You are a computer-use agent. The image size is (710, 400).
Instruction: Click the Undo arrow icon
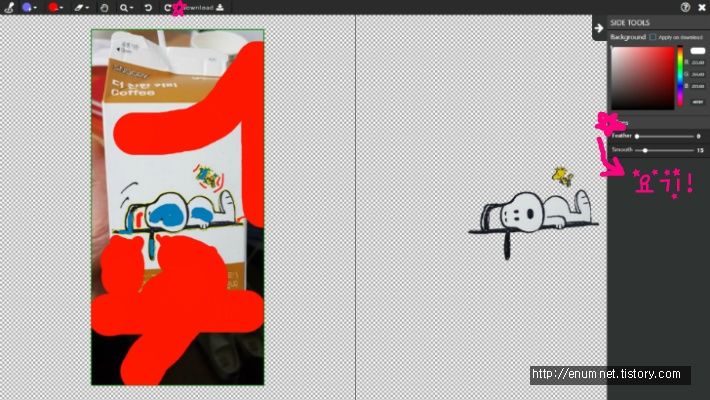pyautogui.click(x=148, y=8)
